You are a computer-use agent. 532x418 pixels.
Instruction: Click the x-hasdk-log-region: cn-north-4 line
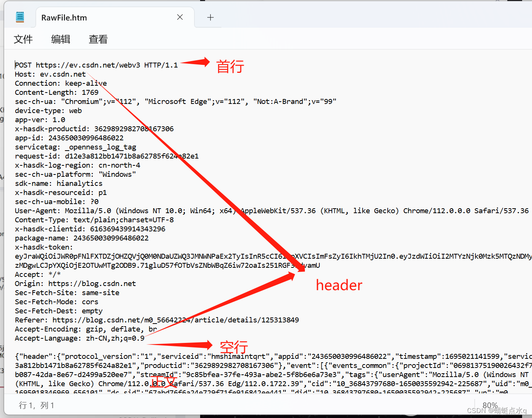coord(77,165)
